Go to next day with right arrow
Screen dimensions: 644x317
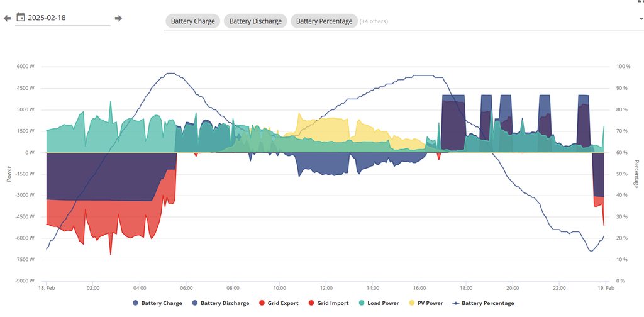(118, 18)
